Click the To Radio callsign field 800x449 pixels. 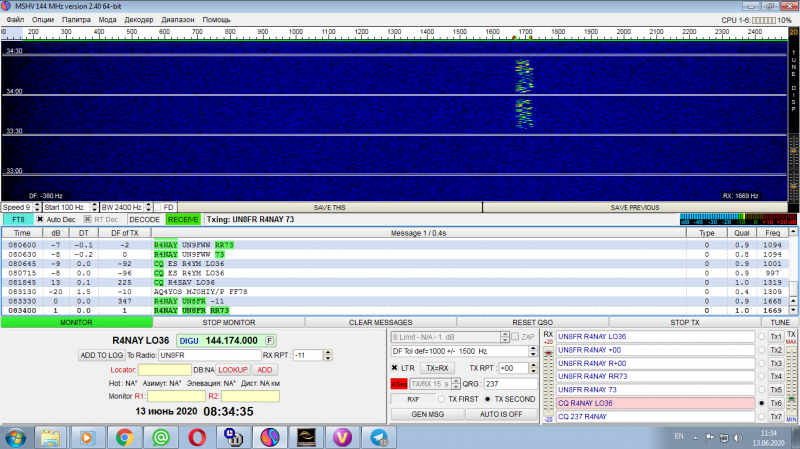click(x=207, y=355)
